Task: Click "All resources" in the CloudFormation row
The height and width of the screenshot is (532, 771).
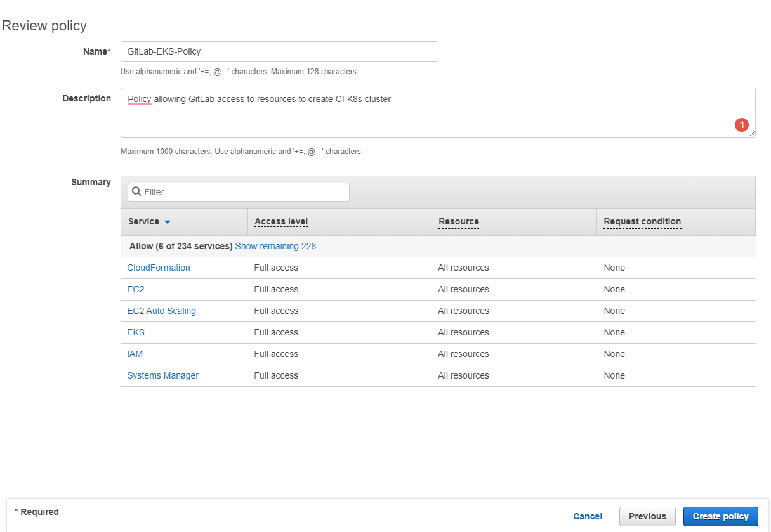Action: tap(463, 268)
